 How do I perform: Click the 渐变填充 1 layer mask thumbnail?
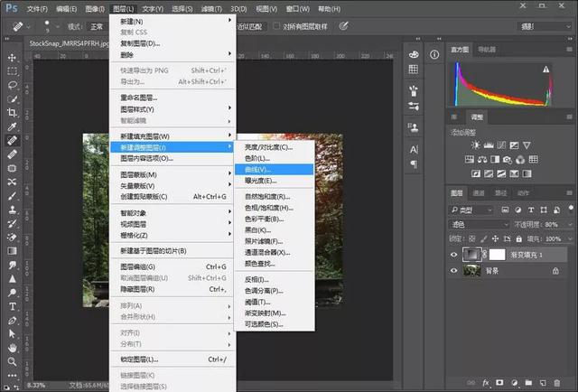pos(496,255)
